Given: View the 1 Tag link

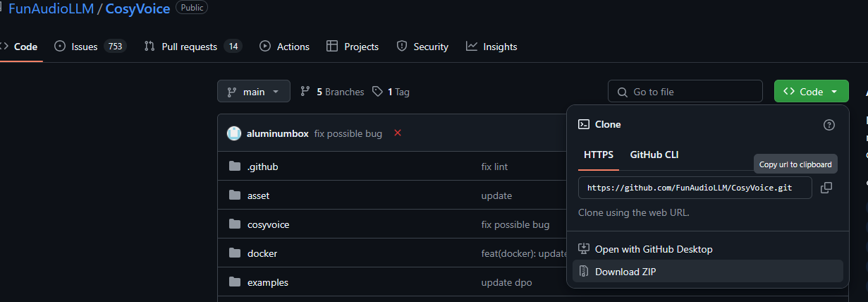Looking at the screenshot, I should coord(391,92).
